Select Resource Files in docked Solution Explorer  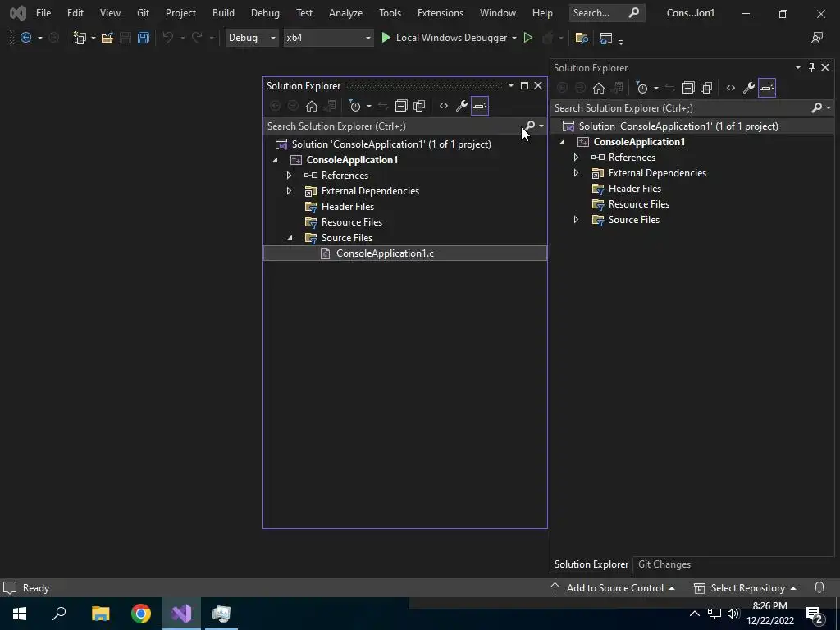click(x=638, y=204)
